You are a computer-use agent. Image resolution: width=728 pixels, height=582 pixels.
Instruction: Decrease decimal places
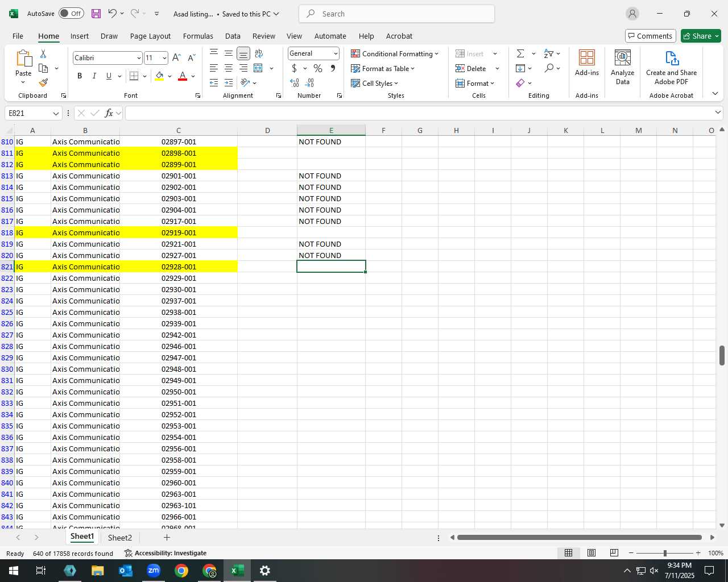click(310, 83)
